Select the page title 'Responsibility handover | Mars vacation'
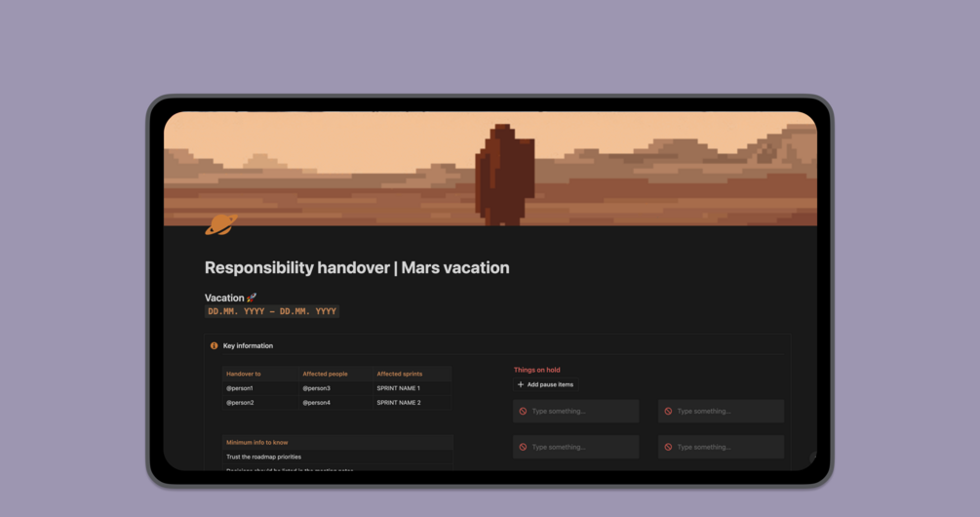Viewport: 980px width, 517px height. tap(357, 267)
